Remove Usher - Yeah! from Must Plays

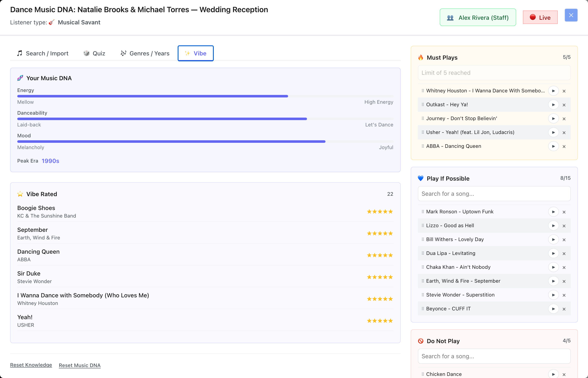[x=564, y=133]
